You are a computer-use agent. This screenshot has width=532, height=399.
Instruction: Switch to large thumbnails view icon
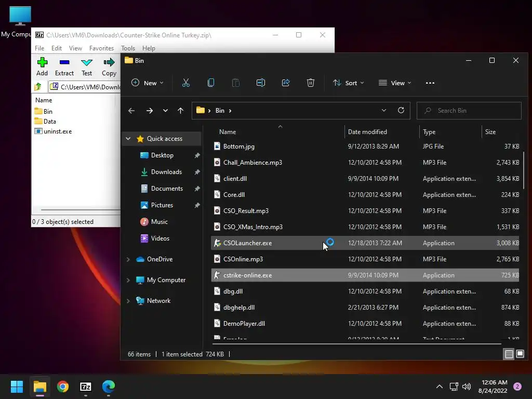click(520, 354)
